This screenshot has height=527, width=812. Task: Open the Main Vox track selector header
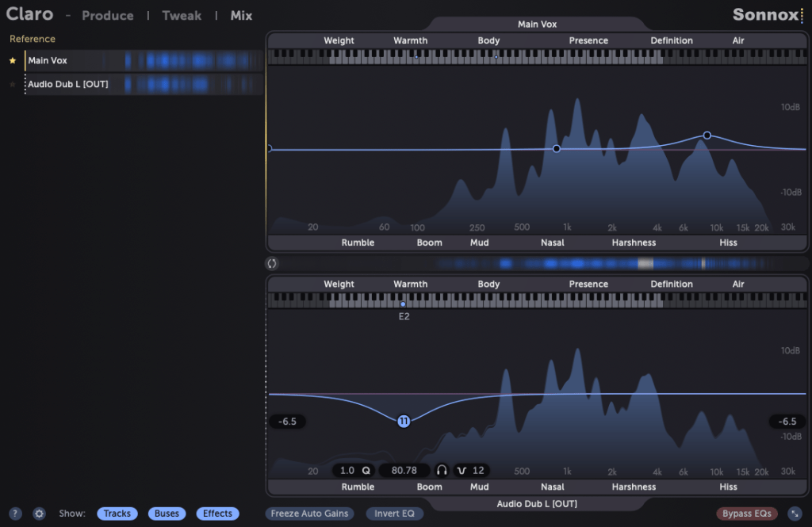click(537, 25)
